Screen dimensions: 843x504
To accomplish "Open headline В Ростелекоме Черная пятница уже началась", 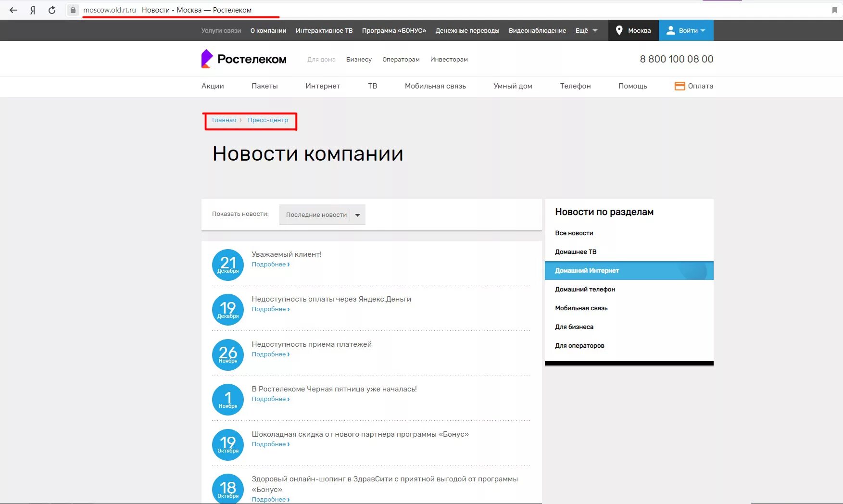I will (x=334, y=389).
